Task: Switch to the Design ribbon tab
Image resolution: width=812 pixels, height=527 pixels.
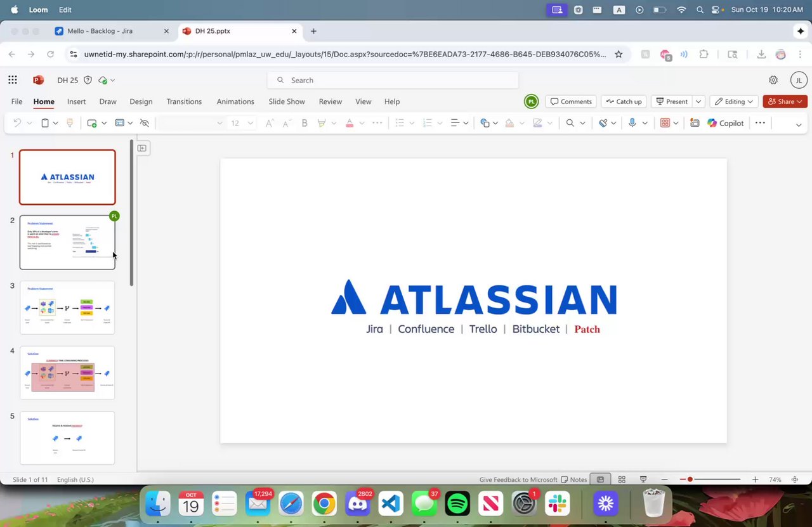Action: [x=141, y=101]
